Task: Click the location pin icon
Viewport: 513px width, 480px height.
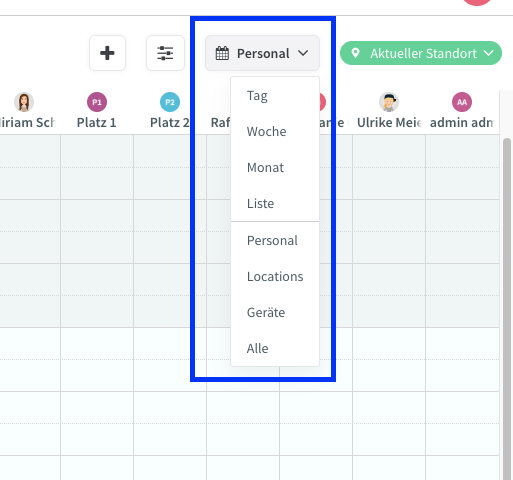Action: [355, 53]
